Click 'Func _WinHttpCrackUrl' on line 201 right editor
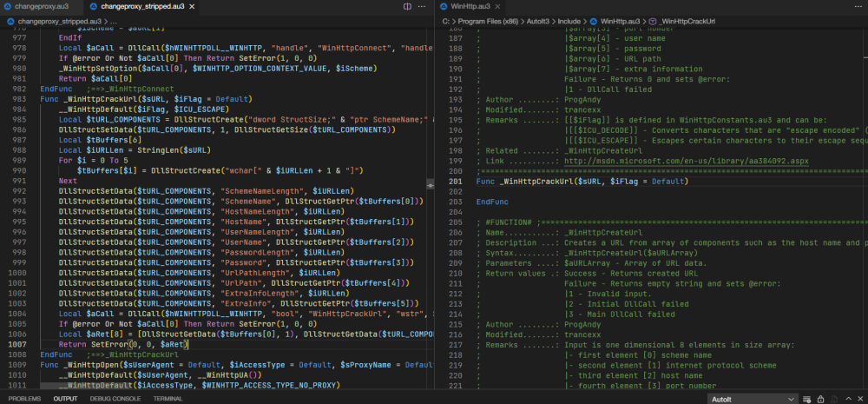868x404 pixels. (x=525, y=182)
